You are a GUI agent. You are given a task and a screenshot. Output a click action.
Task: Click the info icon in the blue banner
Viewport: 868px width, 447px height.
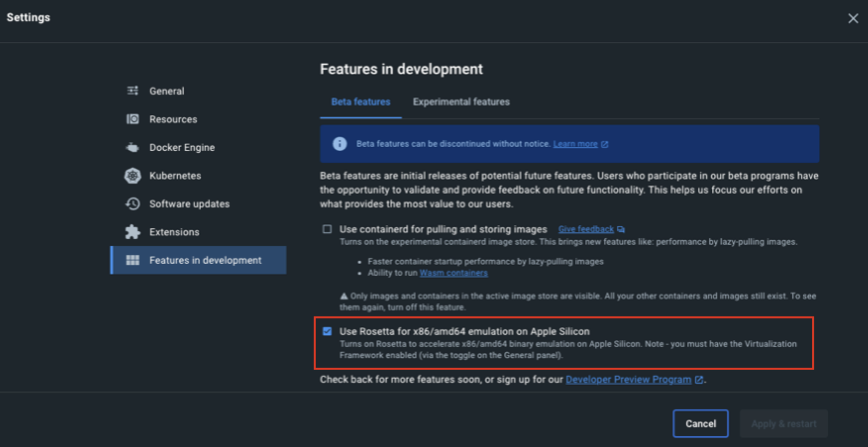[x=340, y=144]
